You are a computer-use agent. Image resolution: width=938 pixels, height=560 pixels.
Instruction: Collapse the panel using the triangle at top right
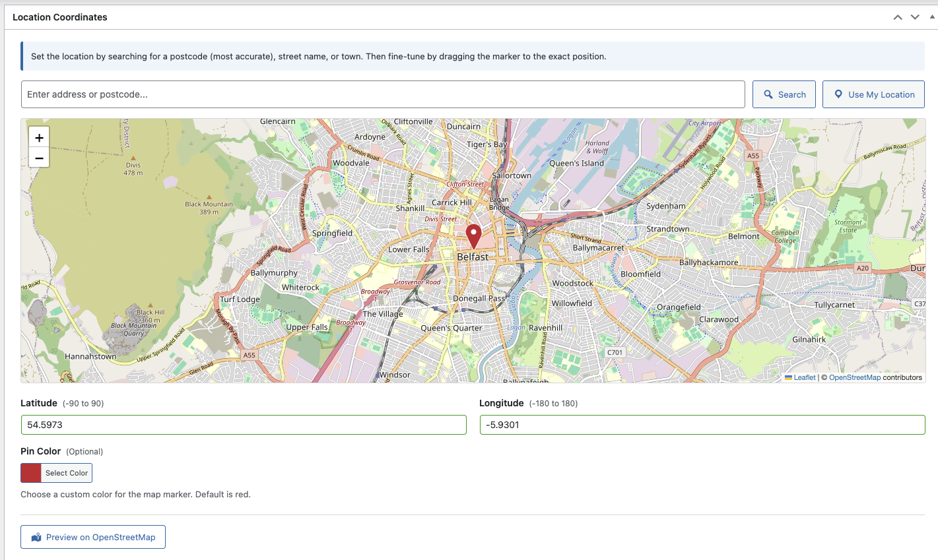pos(931,16)
